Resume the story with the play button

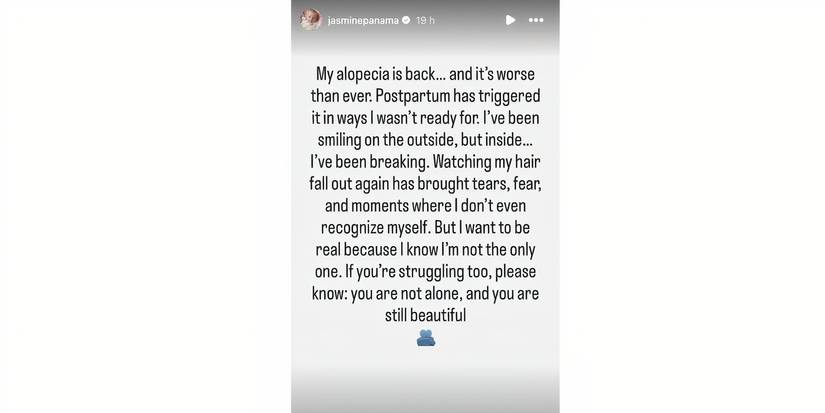(510, 20)
